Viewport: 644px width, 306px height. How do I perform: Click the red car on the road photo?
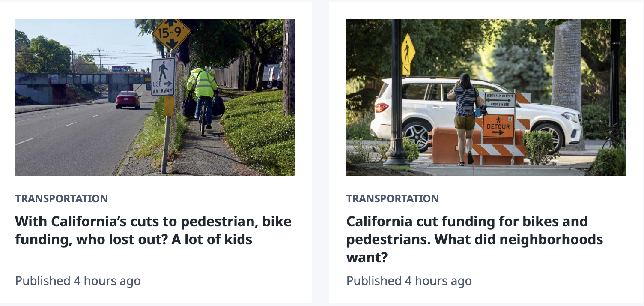tap(128, 99)
